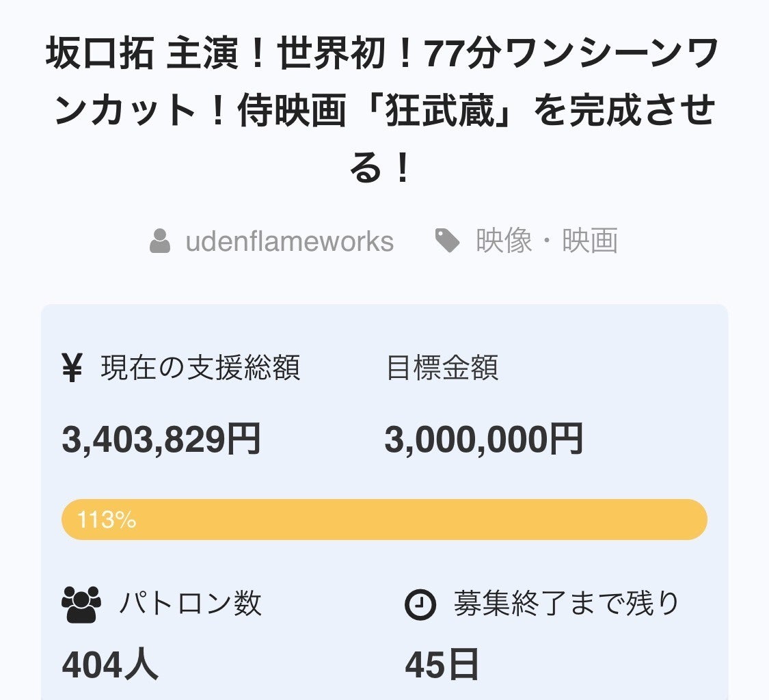This screenshot has width=769, height=700.
Task: Click the 現在の支援総額 label
Action: click(200, 368)
